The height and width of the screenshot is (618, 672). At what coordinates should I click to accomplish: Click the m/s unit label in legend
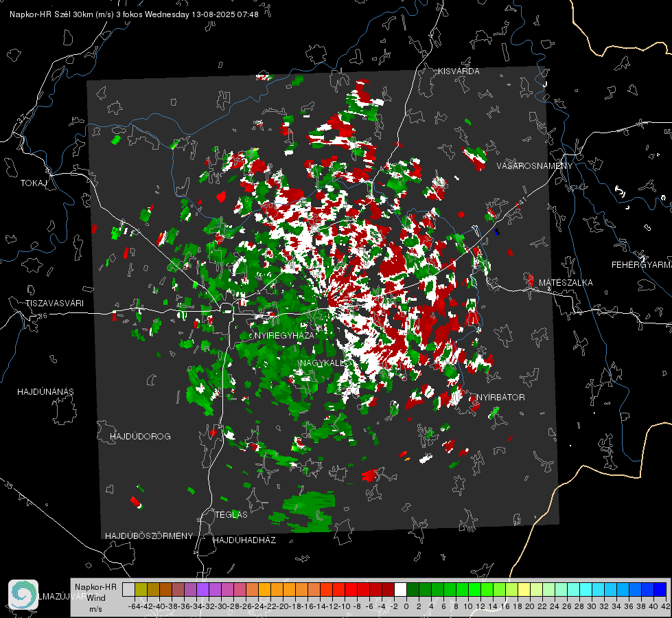tap(95, 609)
